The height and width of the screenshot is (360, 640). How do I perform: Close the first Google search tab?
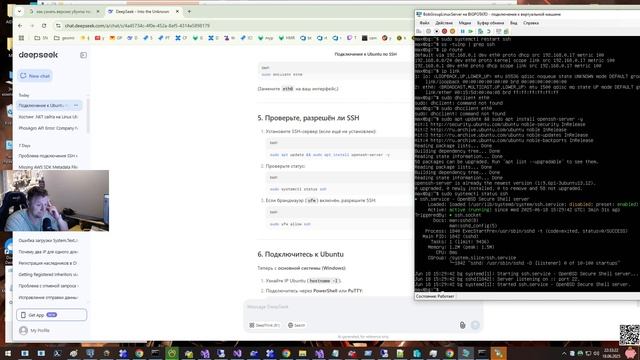pos(98,11)
